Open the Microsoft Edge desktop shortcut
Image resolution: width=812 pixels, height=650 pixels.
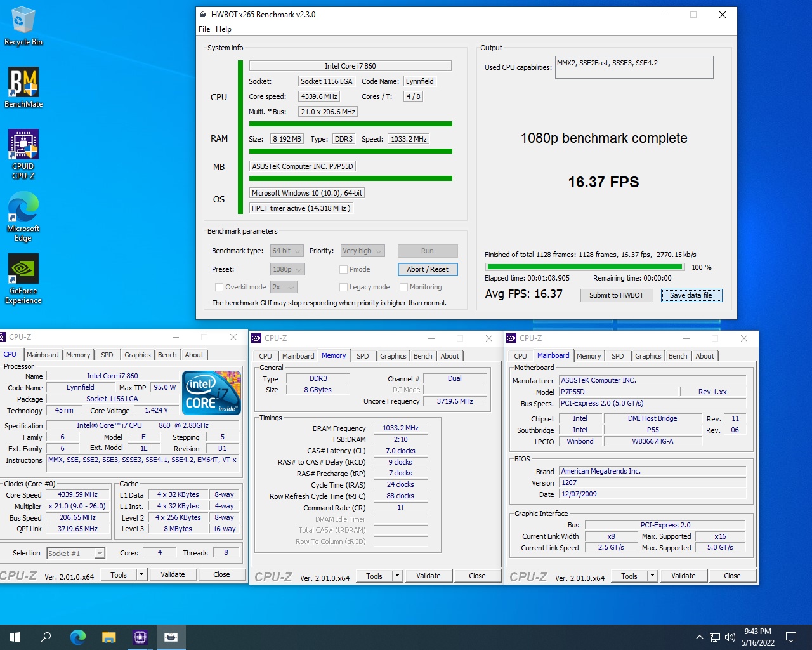[x=23, y=216]
